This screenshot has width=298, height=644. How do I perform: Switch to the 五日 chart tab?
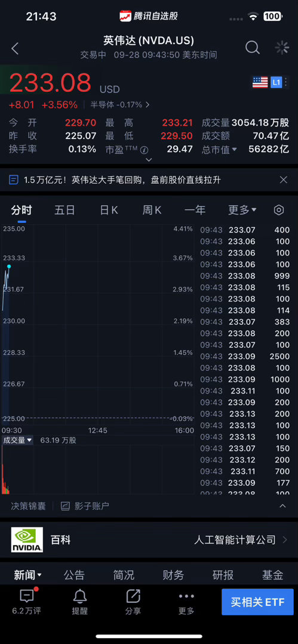pyautogui.click(x=64, y=210)
